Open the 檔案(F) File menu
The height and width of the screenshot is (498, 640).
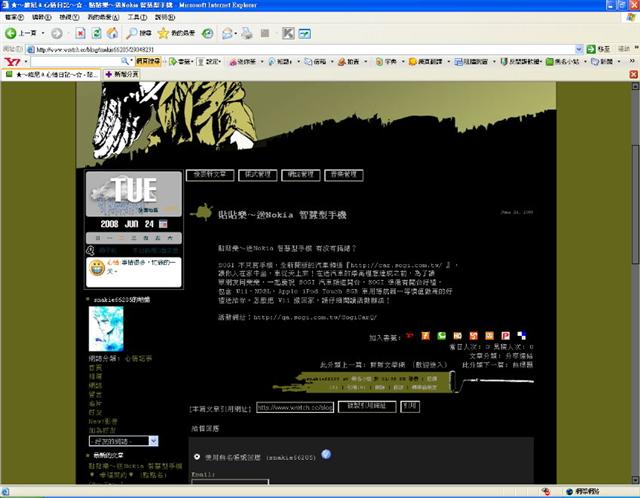click(x=14, y=17)
